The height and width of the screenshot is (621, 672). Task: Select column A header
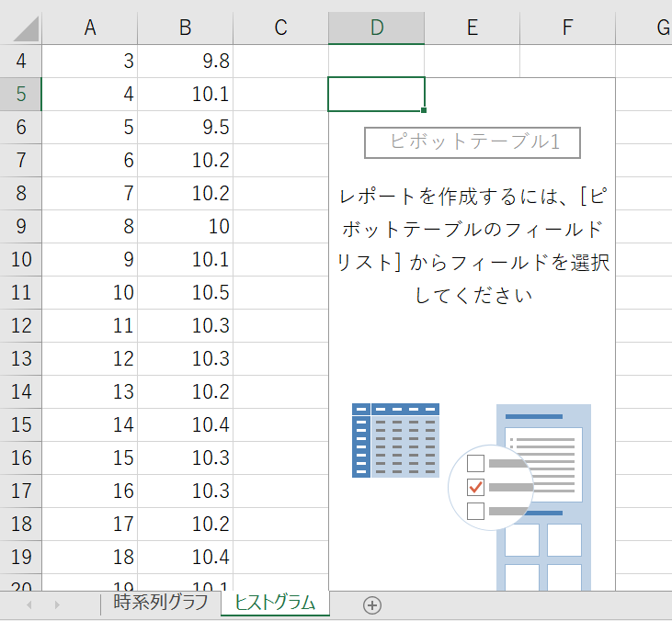tap(89, 28)
